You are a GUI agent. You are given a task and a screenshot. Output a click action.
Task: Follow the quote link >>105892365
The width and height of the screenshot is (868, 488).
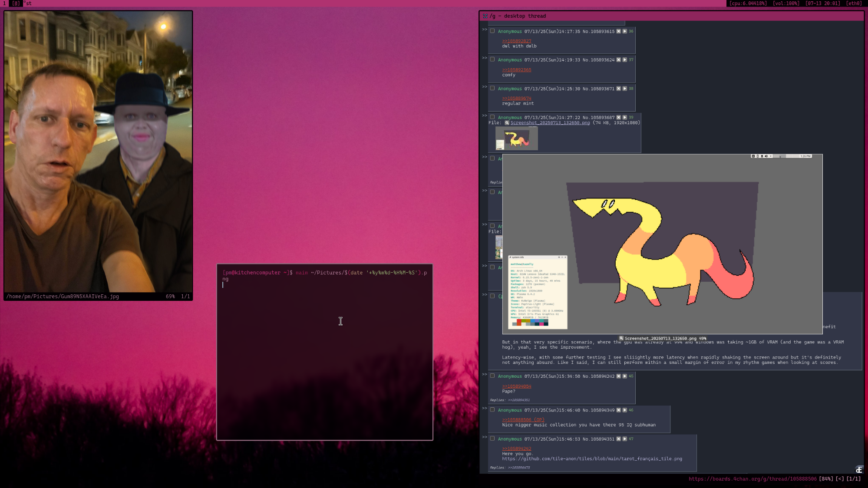pyautogui.click(x=517, y=69)
